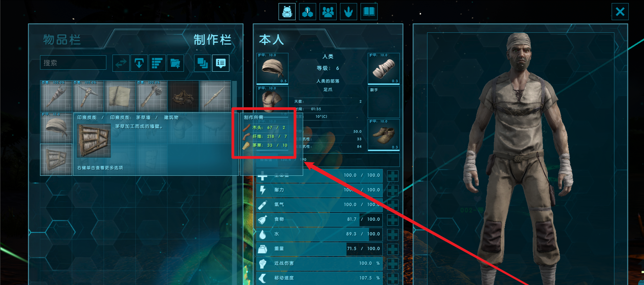The width and height of the screenshot is (644, 285).
Task: Close the inventory with the X button
Action: pos(620,12)
